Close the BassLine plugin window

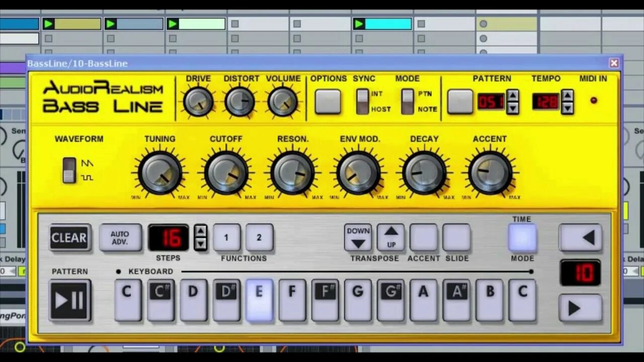[x=614, y=63]
